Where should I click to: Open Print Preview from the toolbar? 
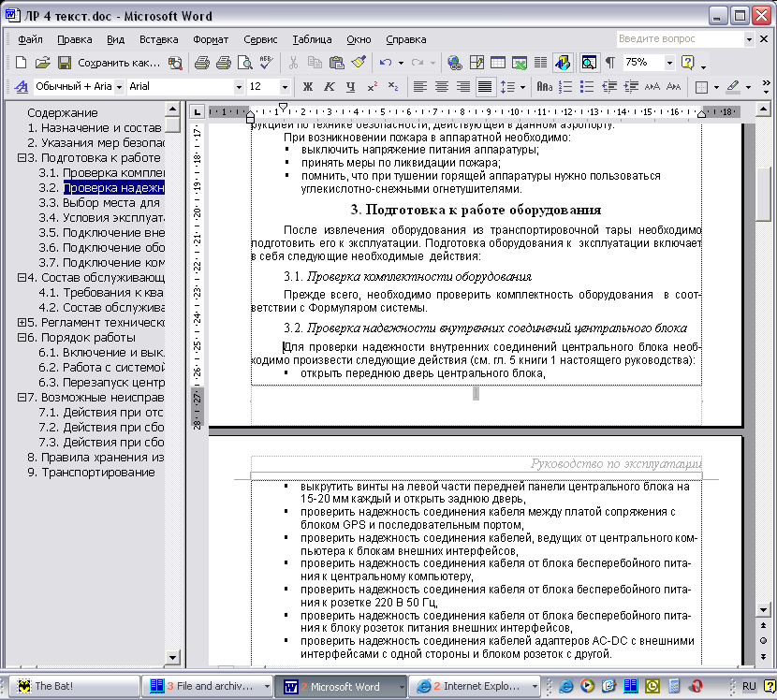click(x=244, y=63)
